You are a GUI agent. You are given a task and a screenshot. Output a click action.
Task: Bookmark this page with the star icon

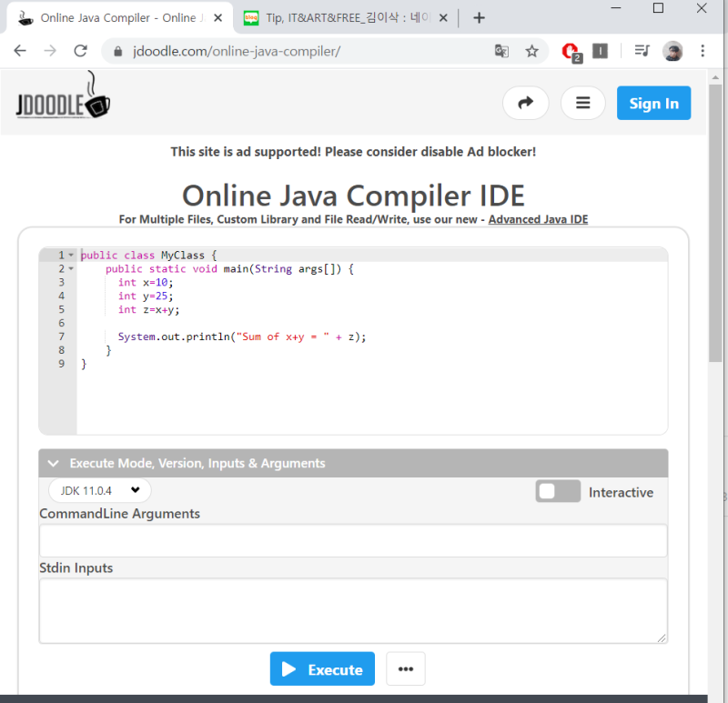tap(531, 51)
